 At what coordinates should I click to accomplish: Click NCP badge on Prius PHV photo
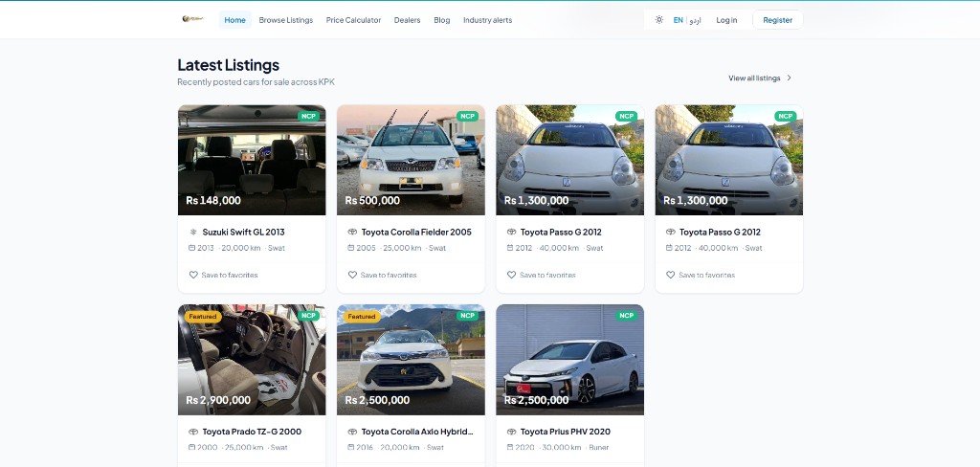(626, 316)
